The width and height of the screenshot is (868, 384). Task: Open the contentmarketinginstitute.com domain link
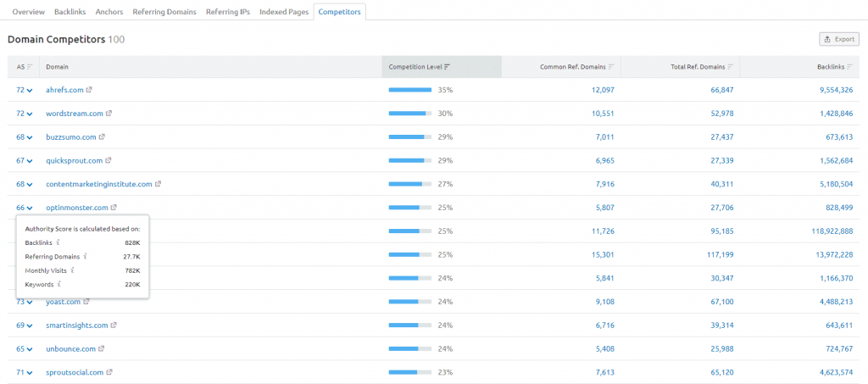[x=99, y=184]
